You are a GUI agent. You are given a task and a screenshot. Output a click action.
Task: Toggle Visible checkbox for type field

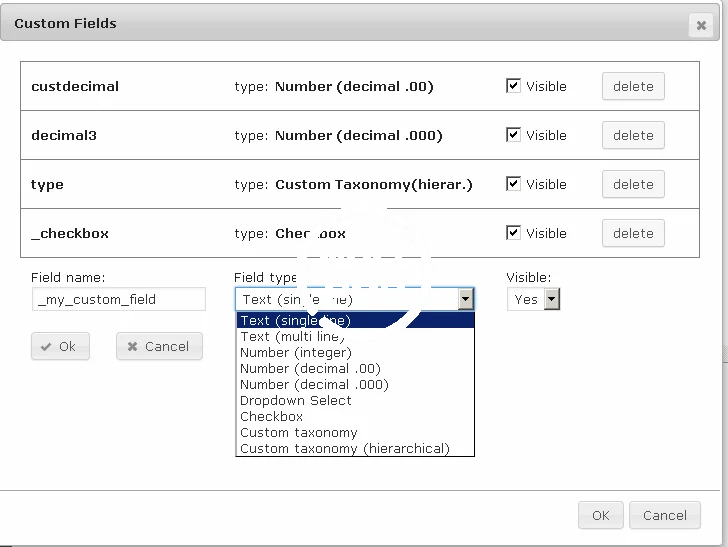(514, 184)
